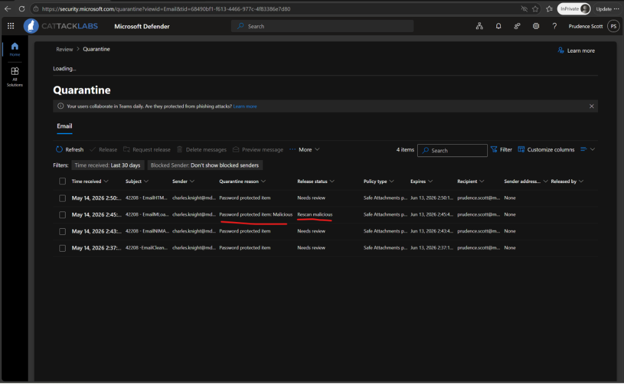Click Request release in the toolbar
The height and width of the screenshot is (384, 624).
tap(146, 150)
